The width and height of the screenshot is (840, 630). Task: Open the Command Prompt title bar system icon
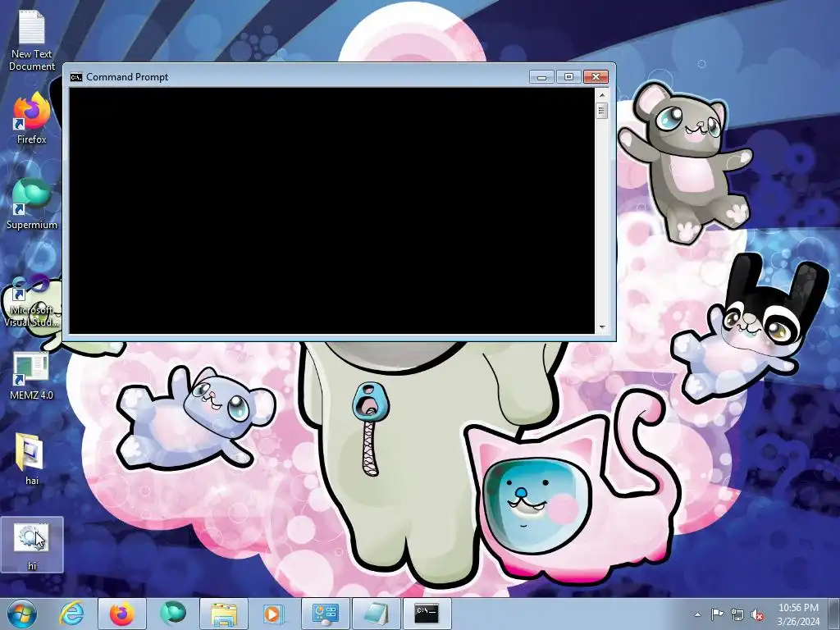point(76,77)
